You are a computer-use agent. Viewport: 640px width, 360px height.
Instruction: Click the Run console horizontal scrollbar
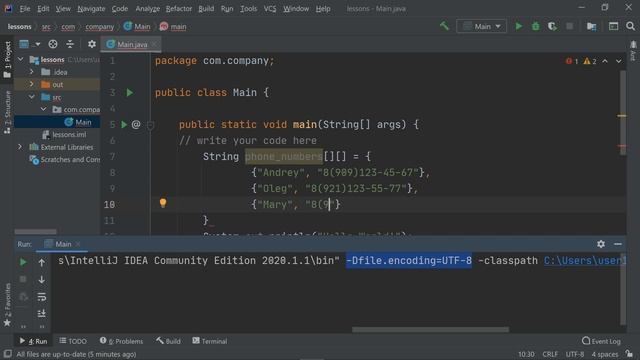[x=430, y=329]
